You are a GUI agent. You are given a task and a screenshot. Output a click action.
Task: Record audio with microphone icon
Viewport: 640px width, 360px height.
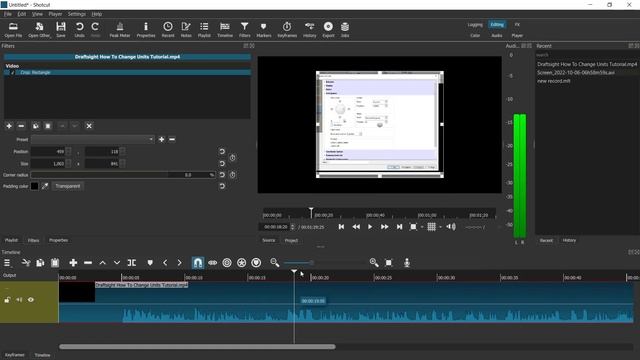pyautogui.click(x=407, y=263)
